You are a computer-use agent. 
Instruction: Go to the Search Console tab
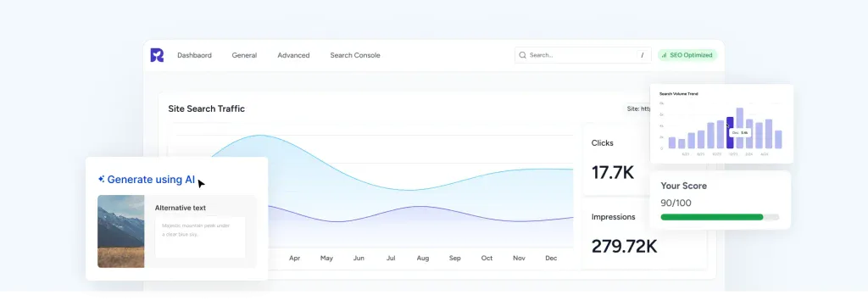[355, 55]
